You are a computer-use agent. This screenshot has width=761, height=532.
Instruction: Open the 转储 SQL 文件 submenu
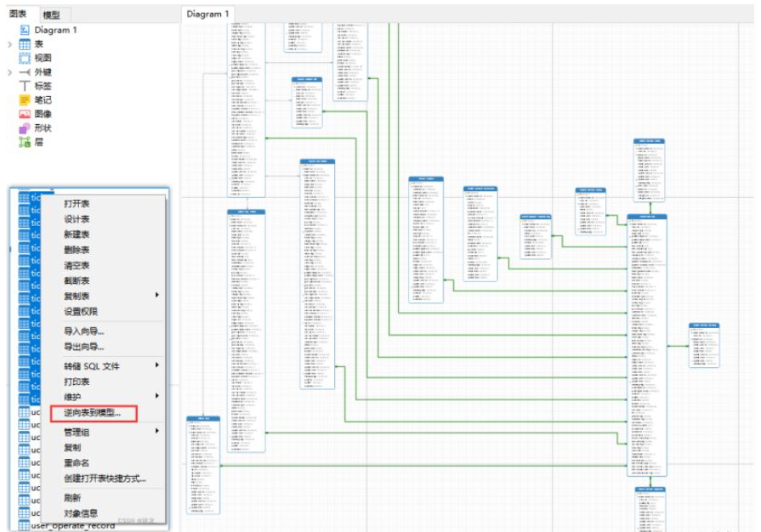(156, 365)
